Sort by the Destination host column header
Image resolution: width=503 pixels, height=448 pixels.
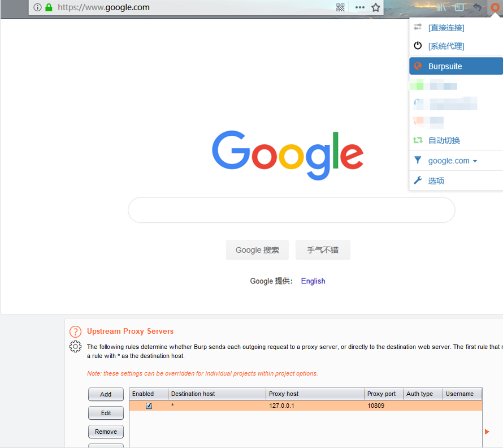[217, 394]
